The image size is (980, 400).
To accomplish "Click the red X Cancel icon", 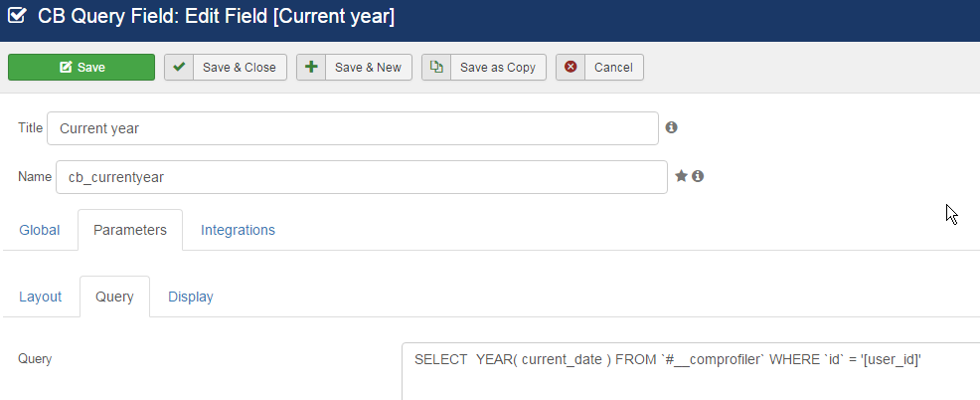I will tap(571, 67).
